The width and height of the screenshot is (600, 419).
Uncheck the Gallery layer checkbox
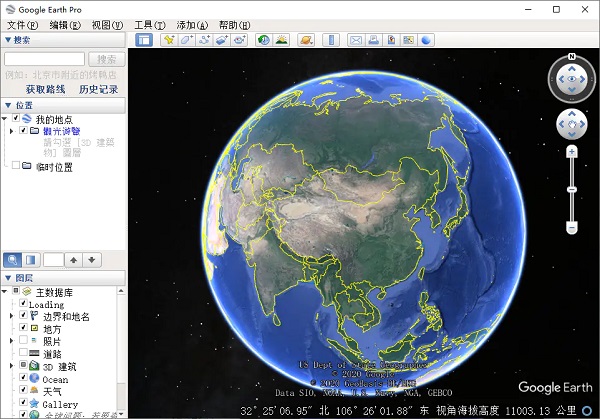[23, 402]
